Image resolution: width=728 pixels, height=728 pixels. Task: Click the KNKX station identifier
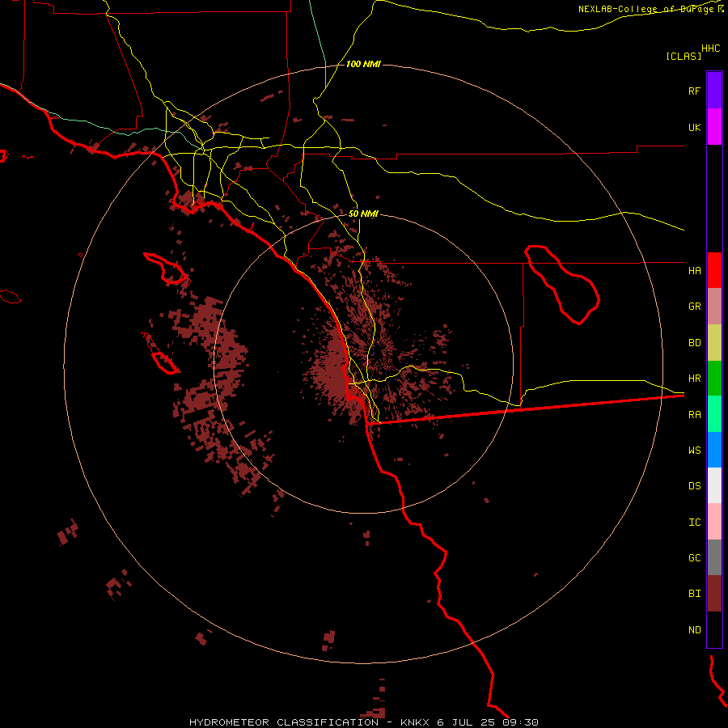(x=415, y=722)
